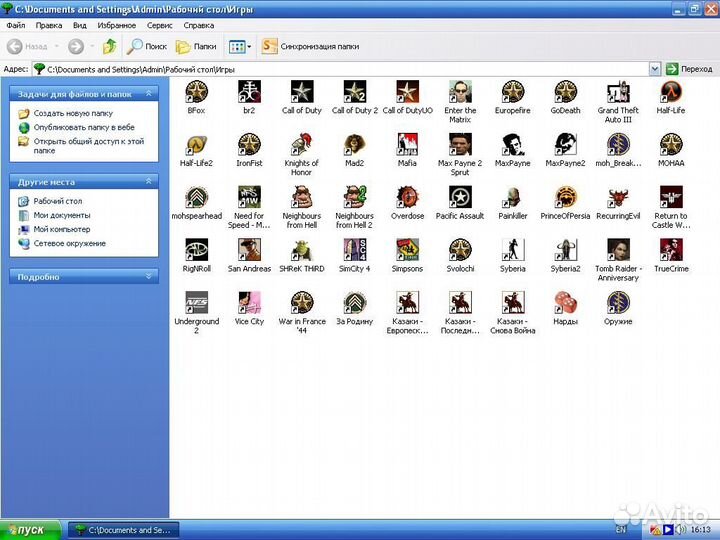The image size is (720, 540).
Task: Open Мои документы link
Action: point(62,215)
